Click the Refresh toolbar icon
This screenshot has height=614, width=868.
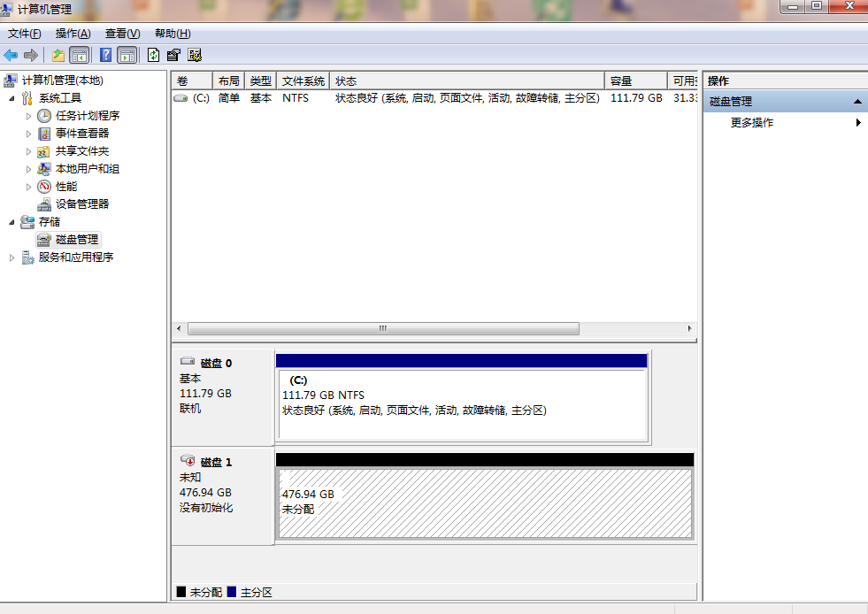pos(153,55)
